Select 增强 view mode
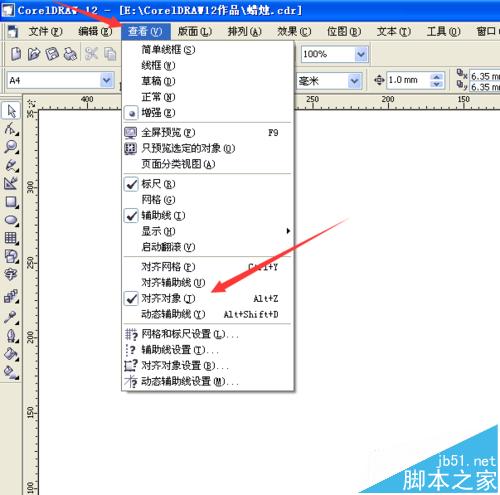Screen dimensions: 500x495 tap(208, 113)
